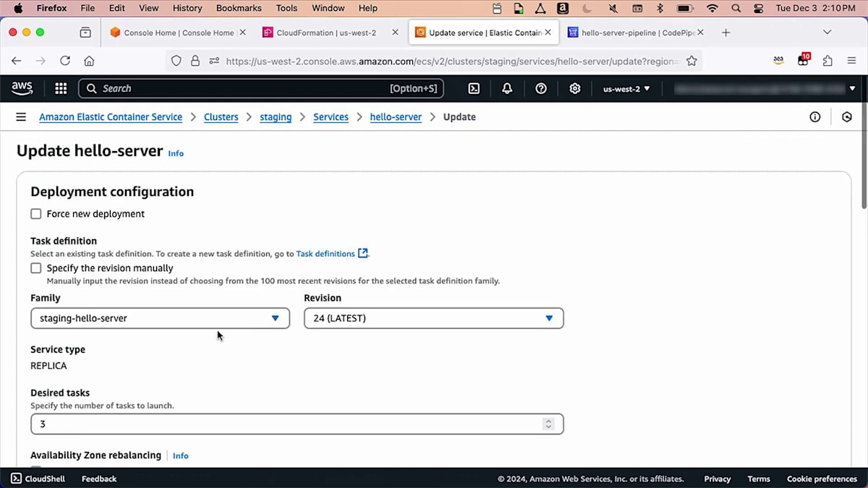Open the View menu
Viewport: 868px width, 488px height.
[148, 8]
